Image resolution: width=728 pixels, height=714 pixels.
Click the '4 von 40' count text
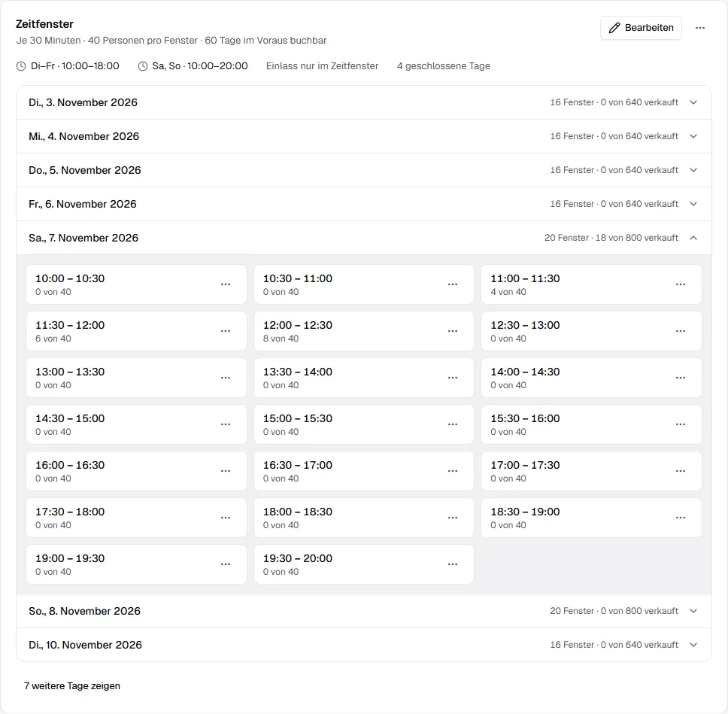tap(508, 292)
